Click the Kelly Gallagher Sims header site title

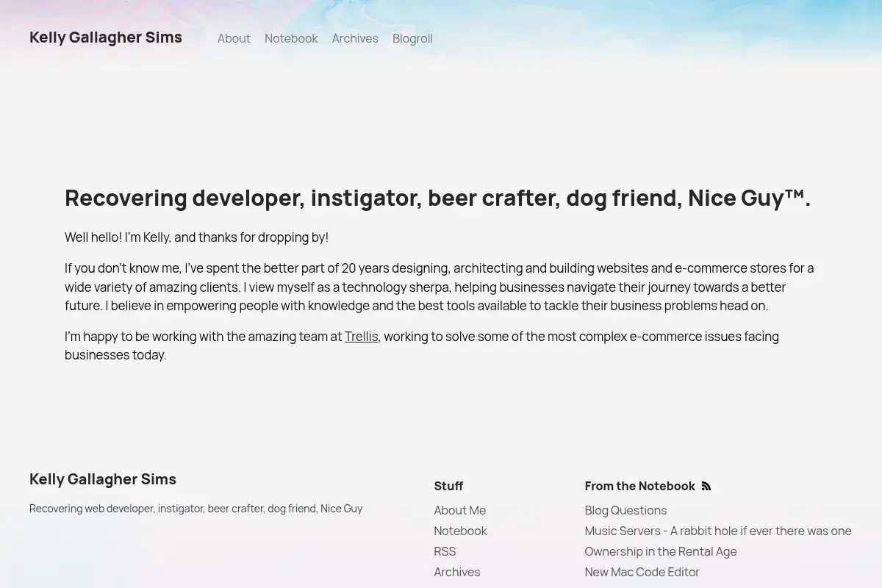pyautogui.click(x=106, y=37)
